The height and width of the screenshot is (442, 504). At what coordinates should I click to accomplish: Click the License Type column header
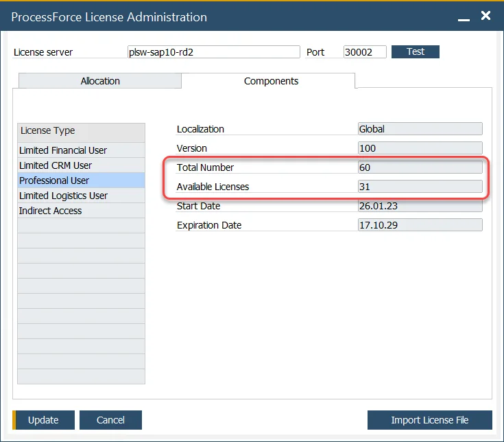tap(81, 131)
